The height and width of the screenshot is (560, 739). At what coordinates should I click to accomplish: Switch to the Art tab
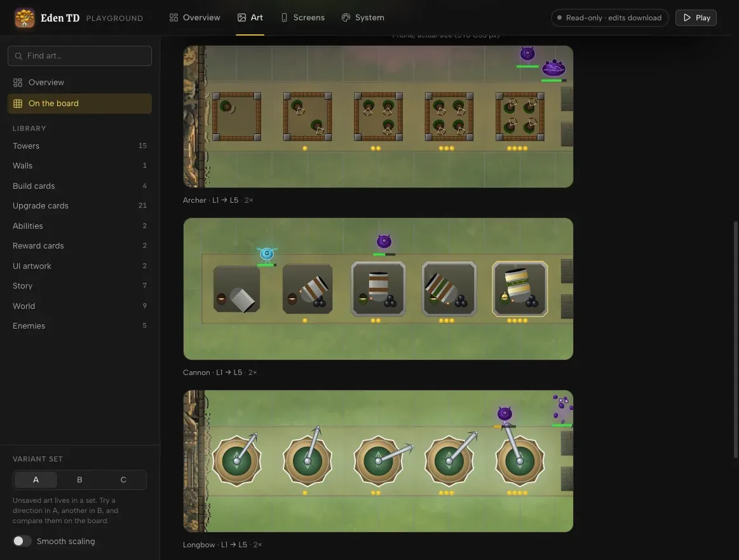click(x=250, y=17)
